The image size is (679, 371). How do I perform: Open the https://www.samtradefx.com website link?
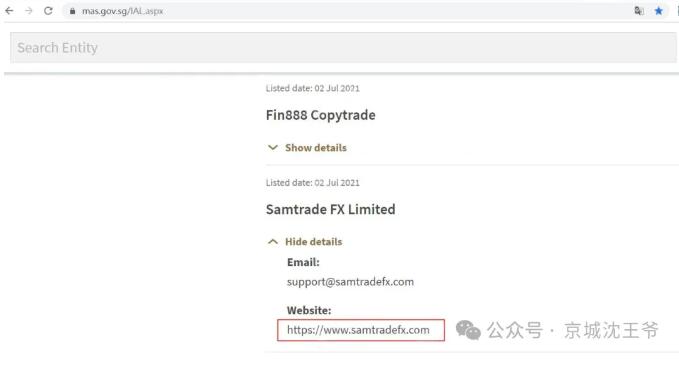pos(358,330)
